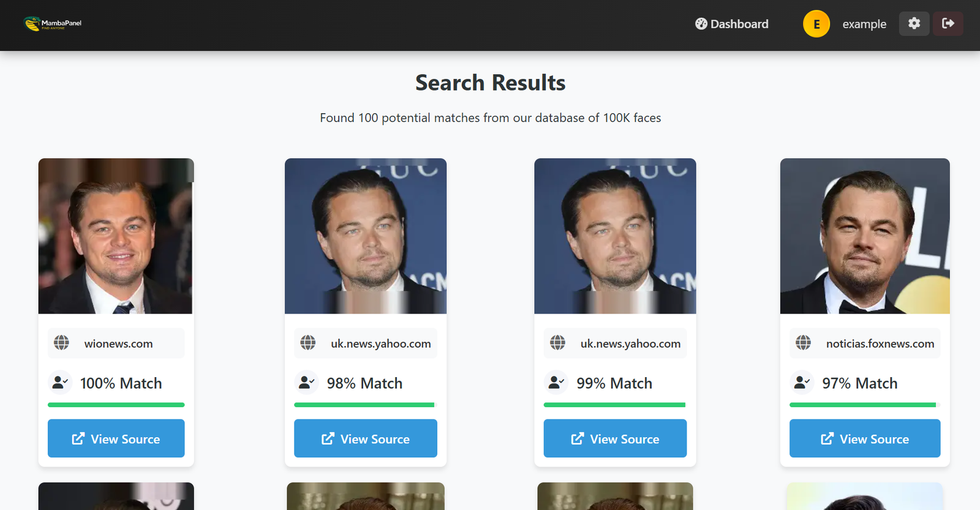
Task: Click the Dashboard compass icon
Action: click(x=700, y=24)
